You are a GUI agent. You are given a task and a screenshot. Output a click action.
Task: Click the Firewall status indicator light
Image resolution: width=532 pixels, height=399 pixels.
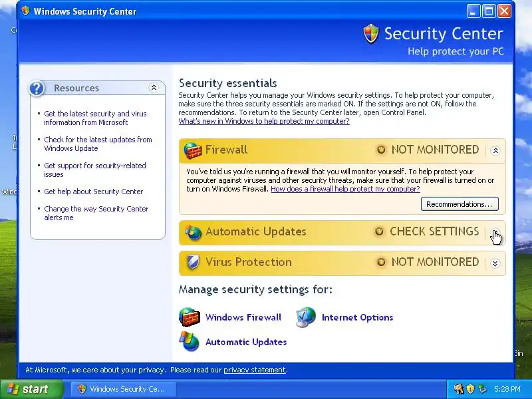tap(381, 150)
